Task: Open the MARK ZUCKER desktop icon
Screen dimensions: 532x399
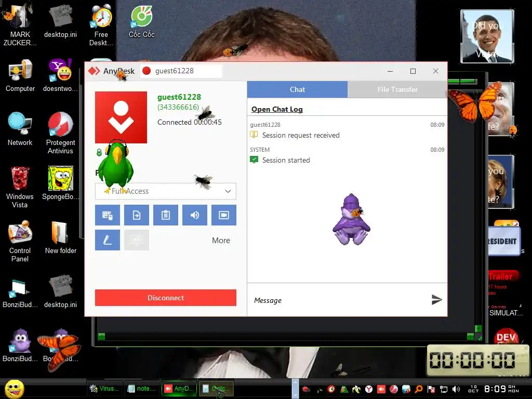Action: 20,24
